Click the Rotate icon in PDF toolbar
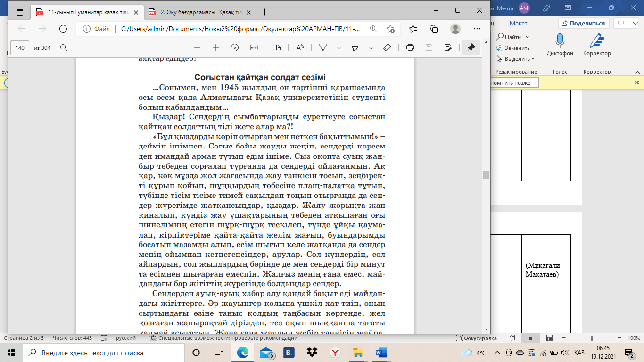 (x=235, y=48)
